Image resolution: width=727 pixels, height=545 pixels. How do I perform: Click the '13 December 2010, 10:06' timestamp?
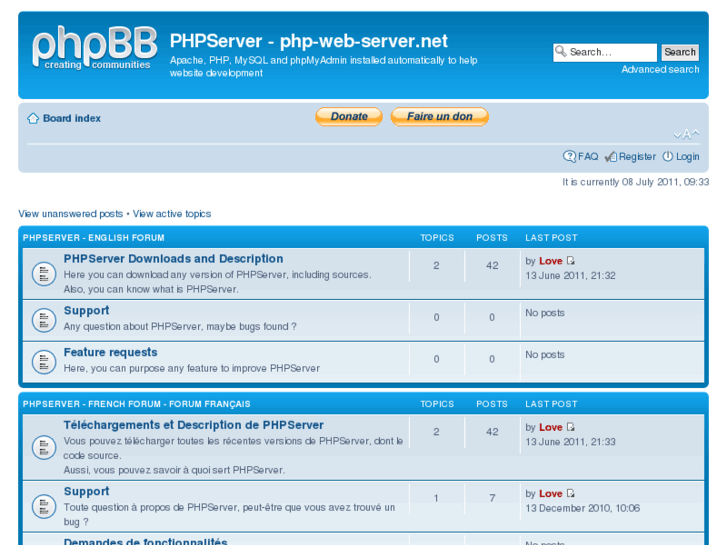click(582, 508)
